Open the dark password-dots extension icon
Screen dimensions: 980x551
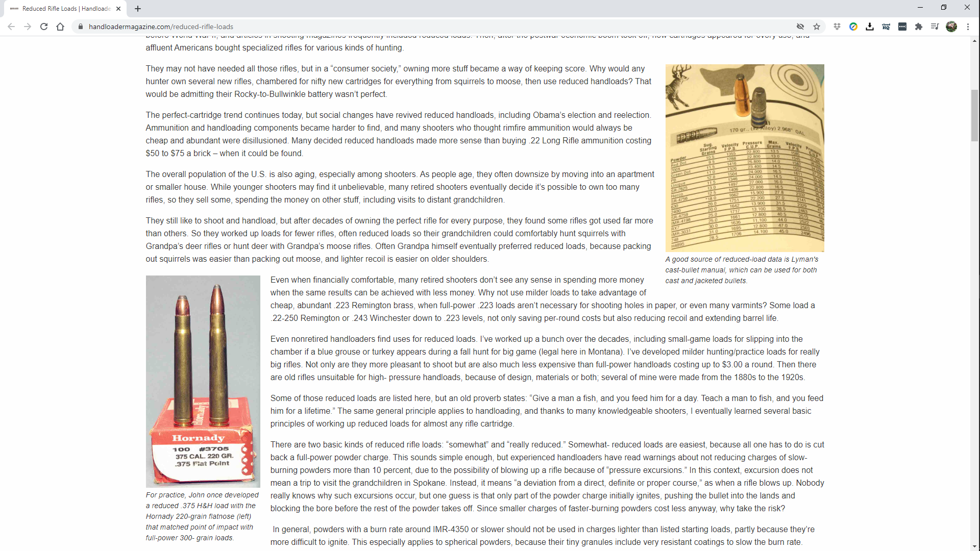(x=902, y=27)
